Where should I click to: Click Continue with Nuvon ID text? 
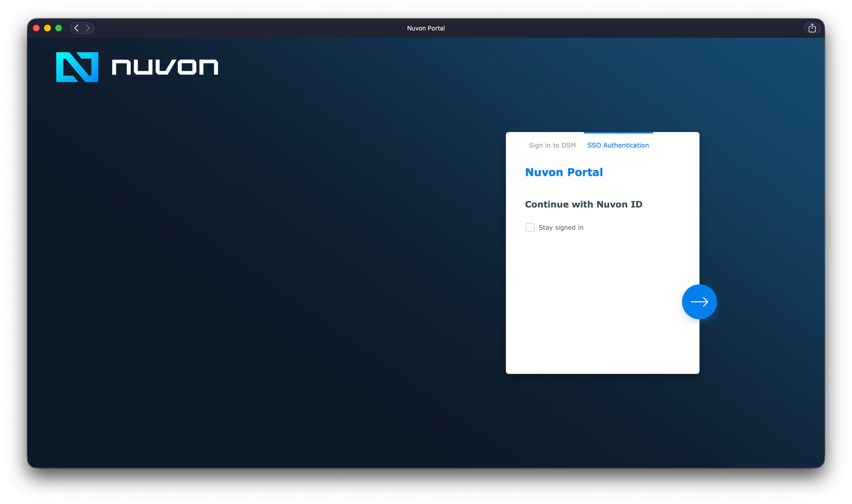pos(583,204)
